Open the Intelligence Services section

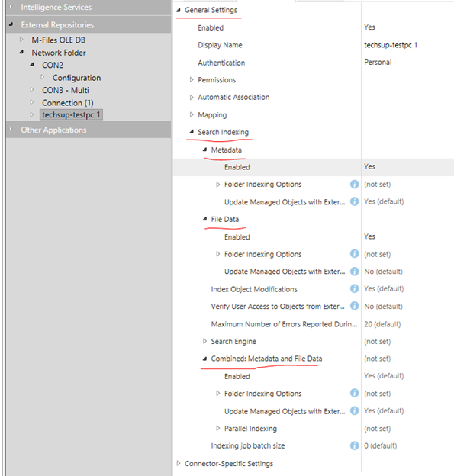pyautogui.click(x=56, y=8)
